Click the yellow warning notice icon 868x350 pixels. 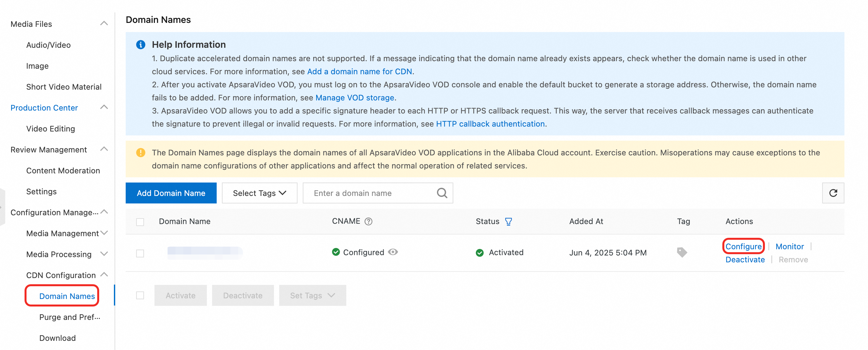(x=140, y=153)
